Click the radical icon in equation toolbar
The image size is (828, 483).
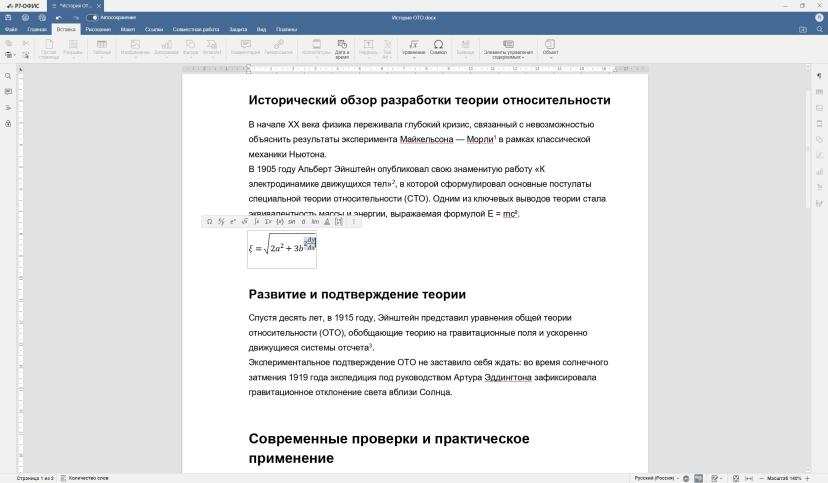pos(244,222)
